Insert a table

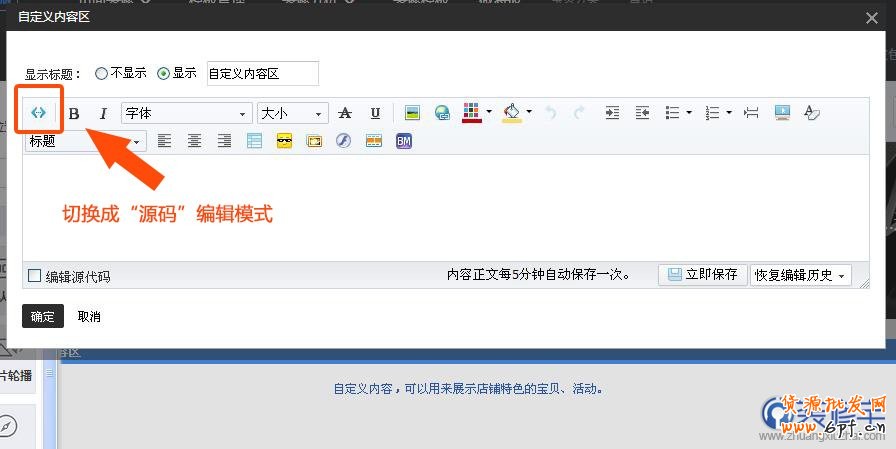pyautogui.click(x=254, y=141)
